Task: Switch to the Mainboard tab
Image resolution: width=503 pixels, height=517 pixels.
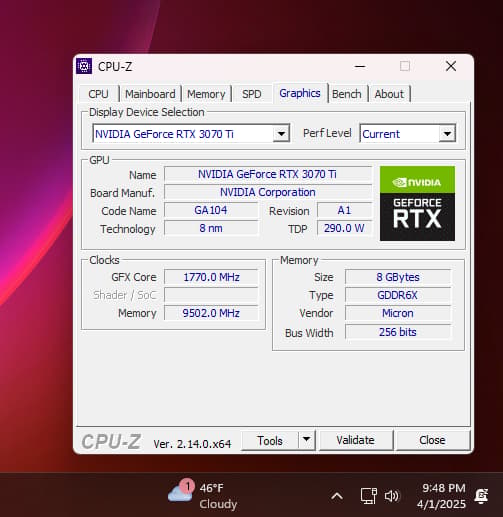Action: click(150, 94)
